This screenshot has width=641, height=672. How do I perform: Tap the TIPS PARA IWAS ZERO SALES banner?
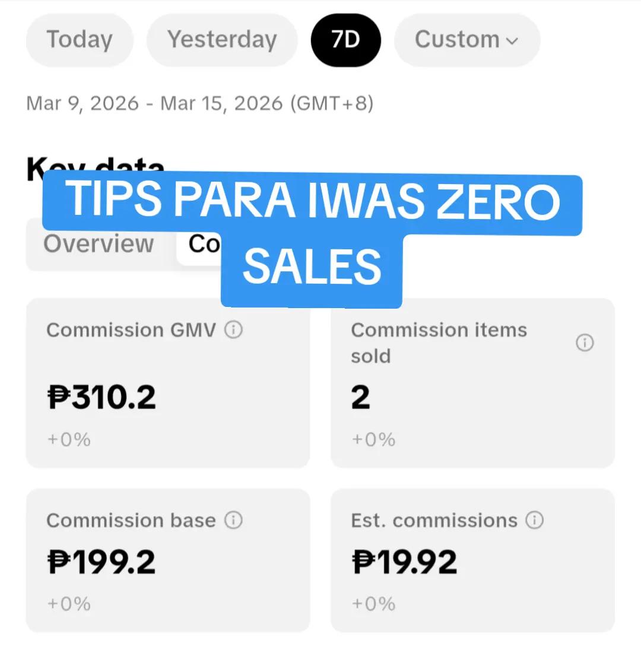312,239
